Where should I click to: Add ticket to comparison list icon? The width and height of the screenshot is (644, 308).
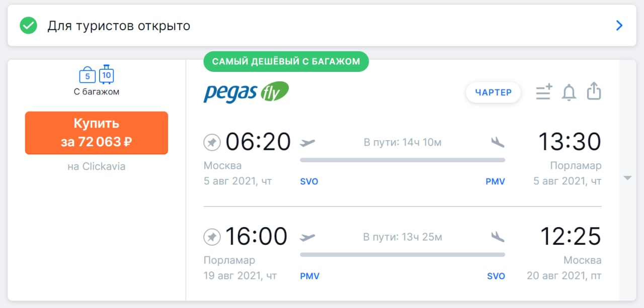coord(544,92)
